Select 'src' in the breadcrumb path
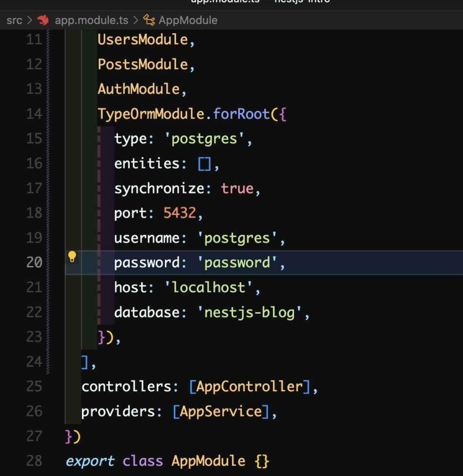This screenshot has width=463, height=476. [x=14, y=20]
